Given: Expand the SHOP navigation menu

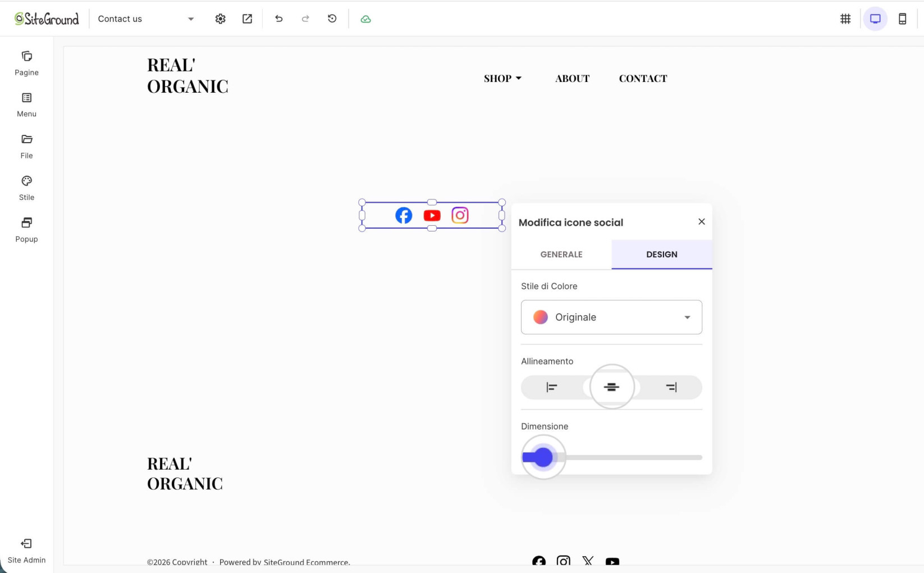Looking at the screenshot, I should pyautogui.click(x=503, y=79).
